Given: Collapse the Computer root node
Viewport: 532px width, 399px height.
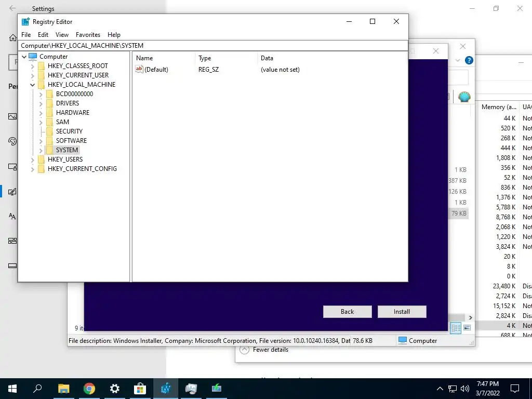Looking at the screenshot, I should (x=24, y=57).
